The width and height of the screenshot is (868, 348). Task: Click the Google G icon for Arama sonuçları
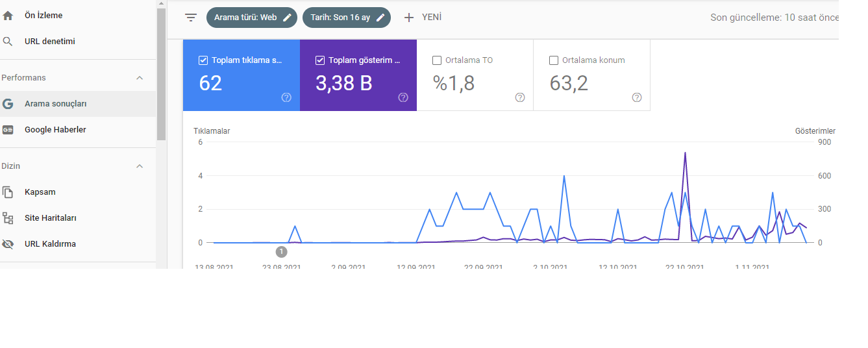8,104
